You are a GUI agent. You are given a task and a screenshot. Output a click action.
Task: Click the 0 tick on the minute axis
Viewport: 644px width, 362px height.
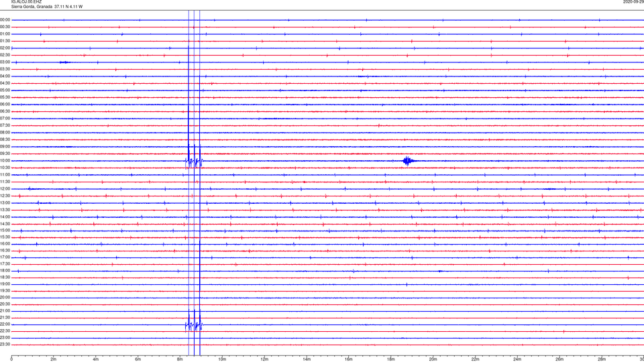11,359
